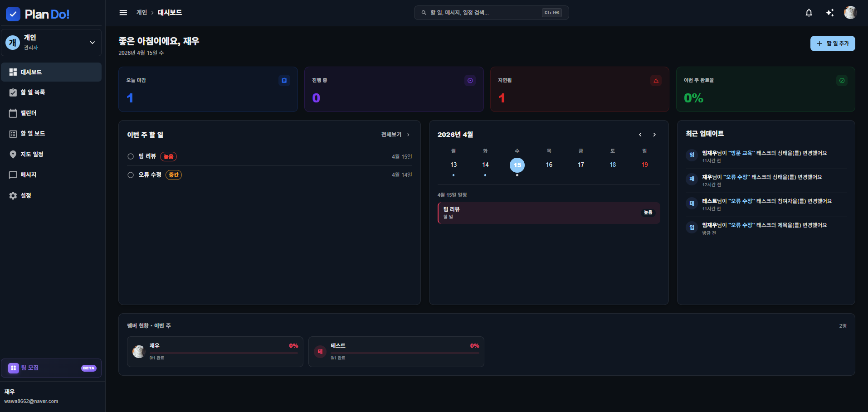This screenshot has height=412, width=868.
Task: Go to the previous calendar week
Action: tap(640, 135)
